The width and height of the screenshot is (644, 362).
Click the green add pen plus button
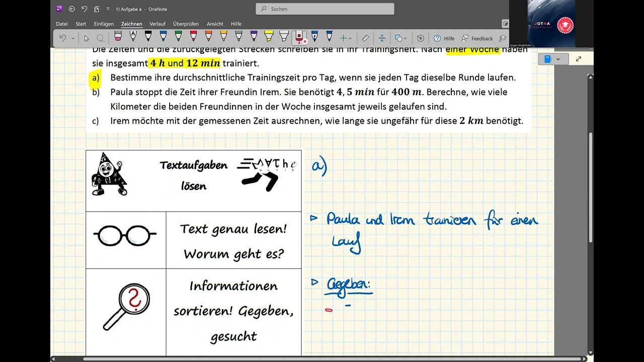pos(343,38)
